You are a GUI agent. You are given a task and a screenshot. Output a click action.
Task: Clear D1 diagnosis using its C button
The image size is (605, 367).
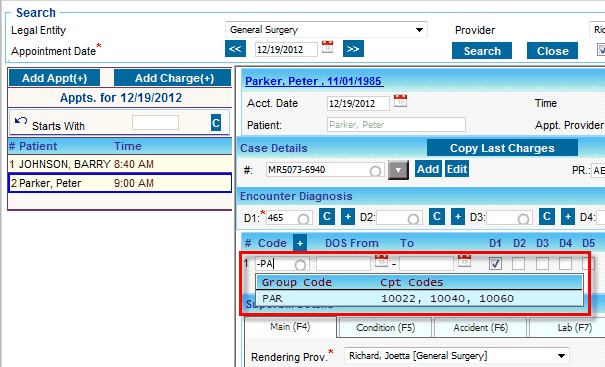(x=327, y=217)
